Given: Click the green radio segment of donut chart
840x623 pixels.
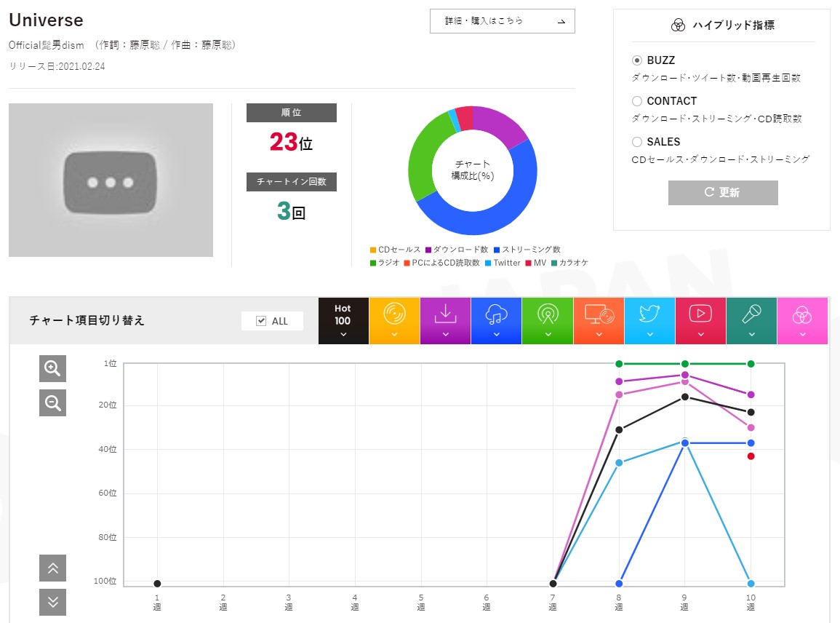Looking at the screenshot, I should pyautogui.click(x=423, y=158).
